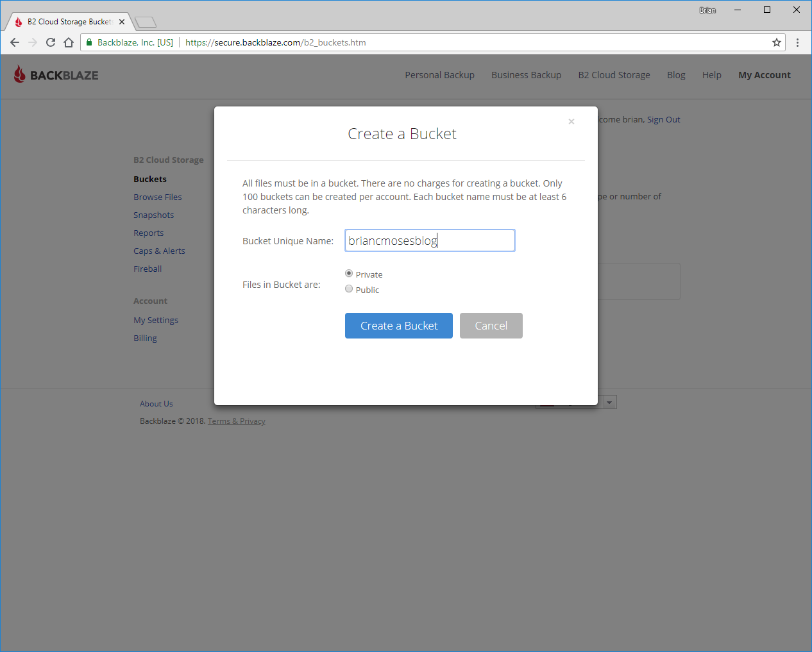Go to the browser home page icon
The image size is (812, 652).
pos(69,42)
